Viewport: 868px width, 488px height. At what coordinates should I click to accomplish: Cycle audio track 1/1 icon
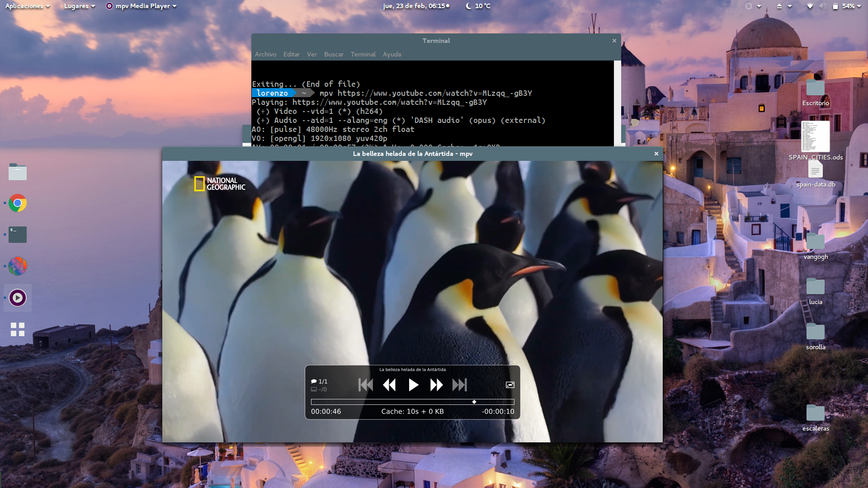click(319, 381)
